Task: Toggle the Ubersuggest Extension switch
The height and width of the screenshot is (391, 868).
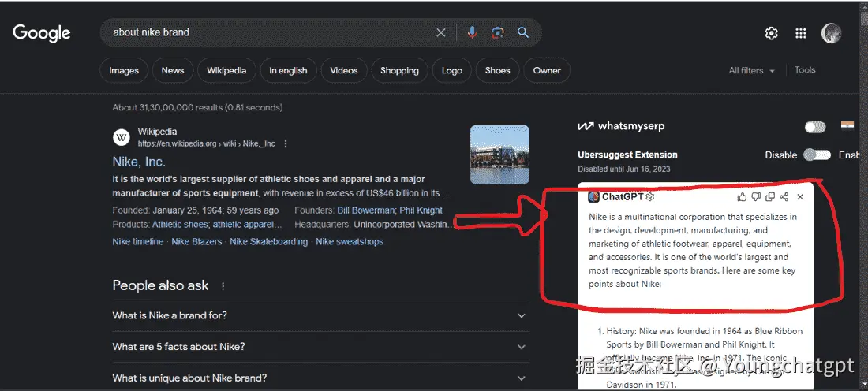Action: 817,155
